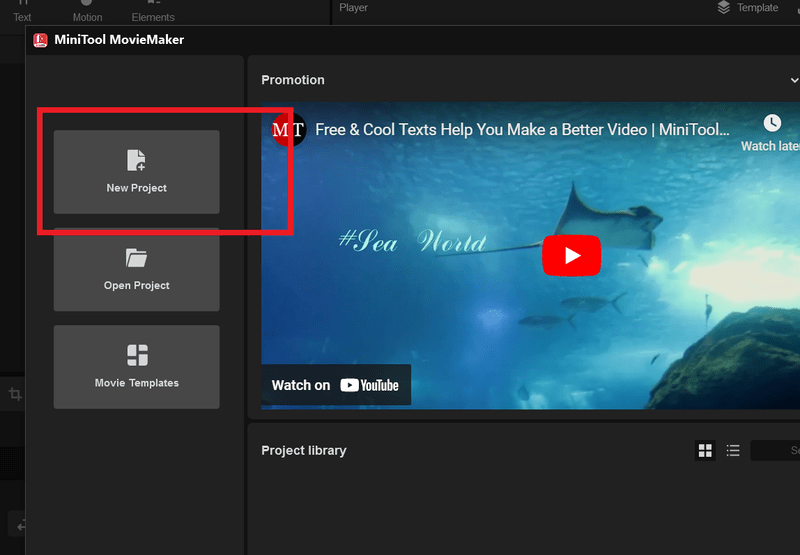Click the Player panel label
The height and width of the screenshot is (555, 800).
pos(354,8)
